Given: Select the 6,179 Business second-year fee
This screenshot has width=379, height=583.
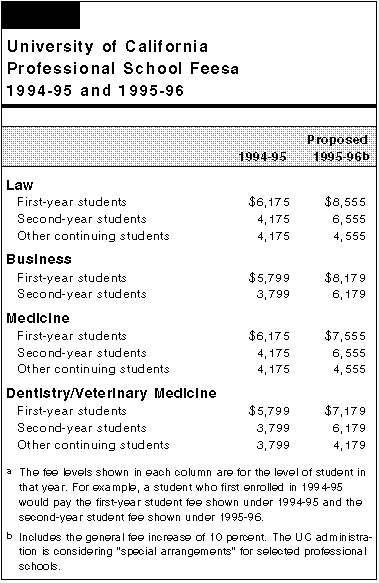Looking at the screenshot, I should coord(349,294).
